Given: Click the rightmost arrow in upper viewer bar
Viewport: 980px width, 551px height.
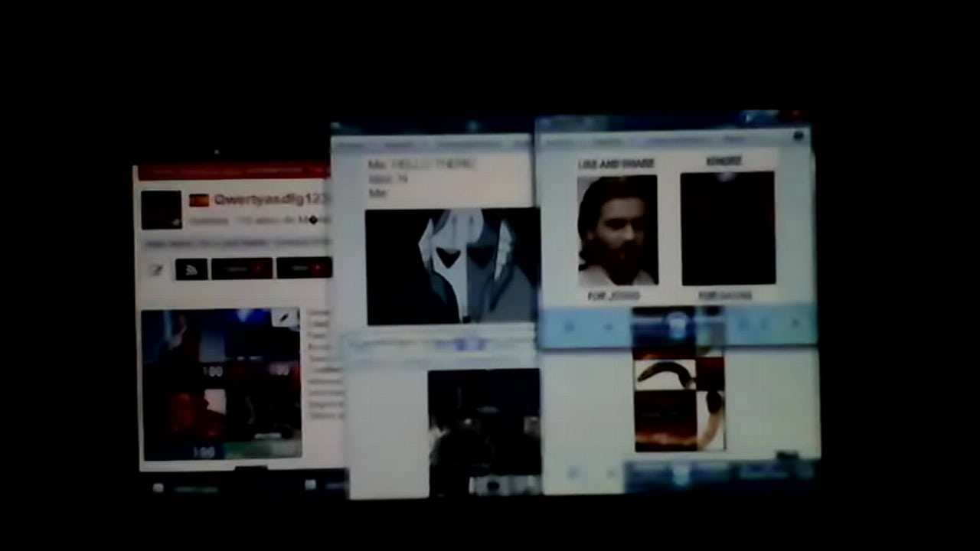Looking at the screenshot, I should tap(795, 324).
